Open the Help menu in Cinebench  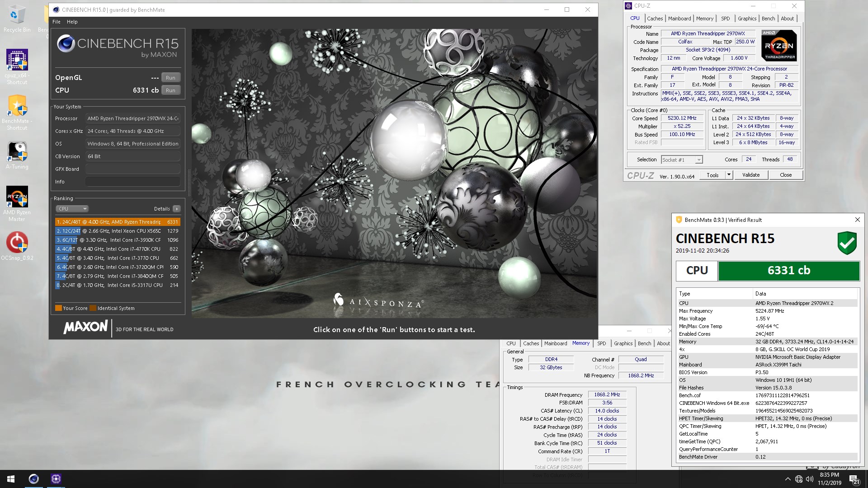72,22
